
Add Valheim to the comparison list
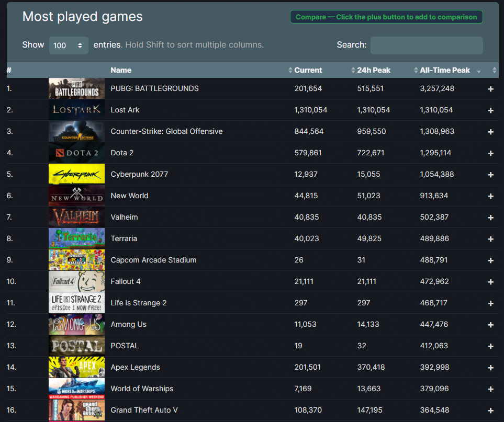(490, 218)
